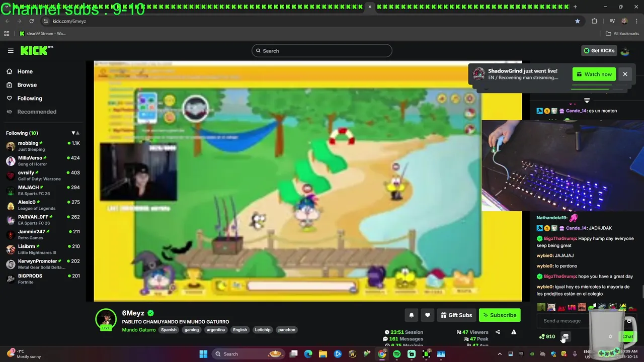Open the Kick hamburger menu

tap(11, 51)
